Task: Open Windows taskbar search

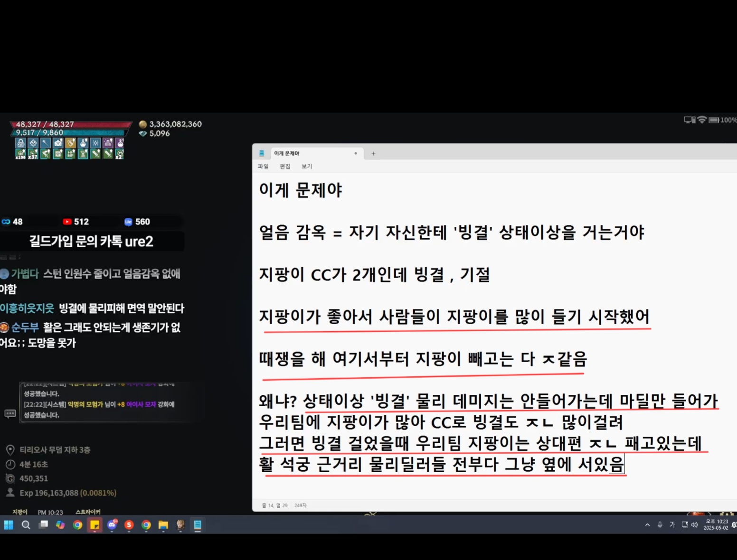Action: point(26,524)
